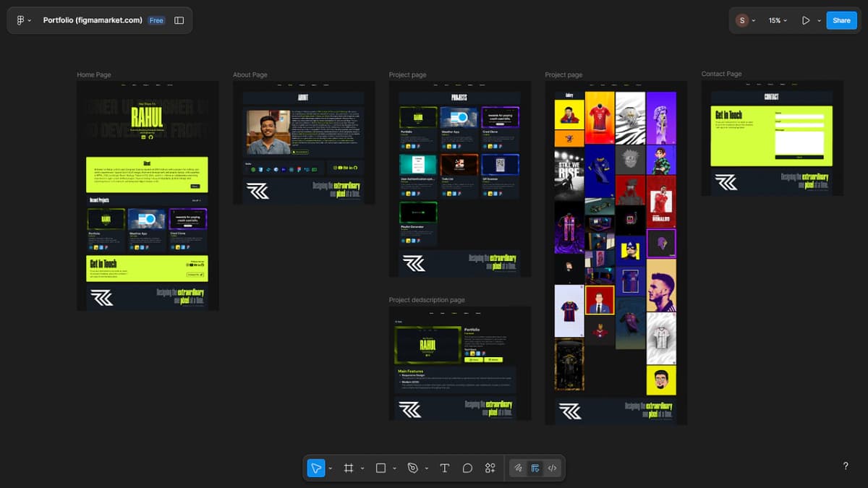Select the Contact Page frame label

coord(721,74)
